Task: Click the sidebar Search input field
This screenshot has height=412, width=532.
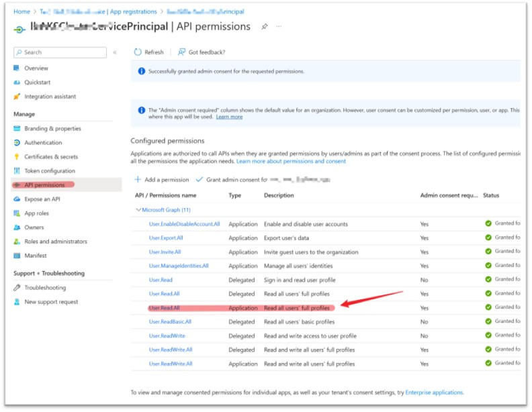Action: tap(60, 52)
